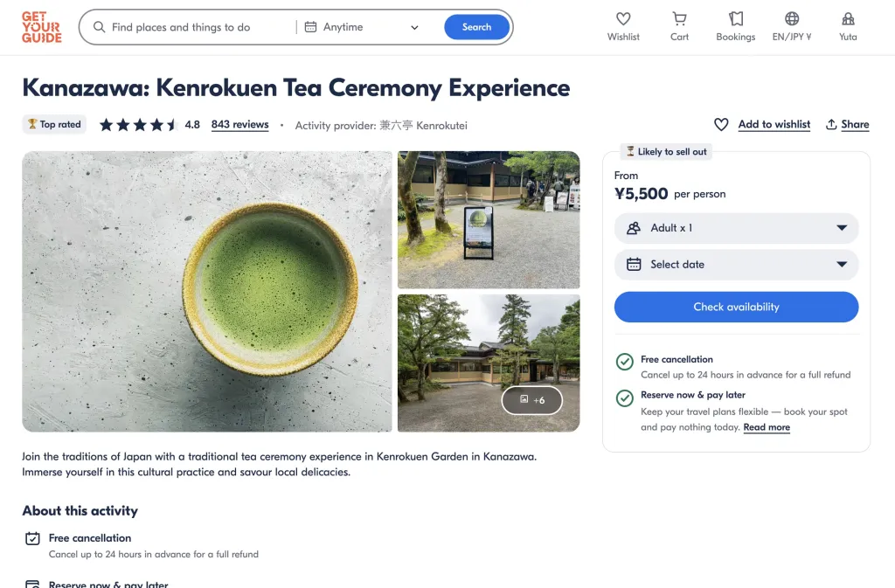Image resolution: width=895 pixels, height=588 pixels.
Task: View the signboard entrance photo thumbnail
Action: [x=488, y=219]
